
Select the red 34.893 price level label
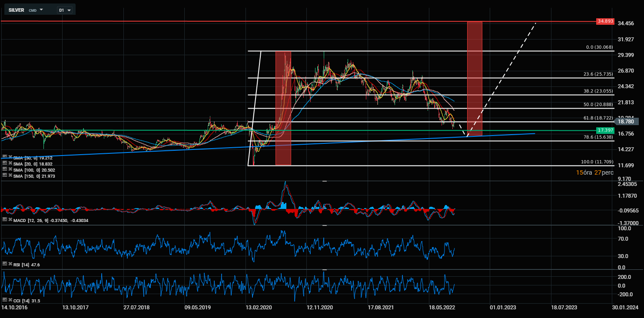pyautogui.click(x=605, y=21)
